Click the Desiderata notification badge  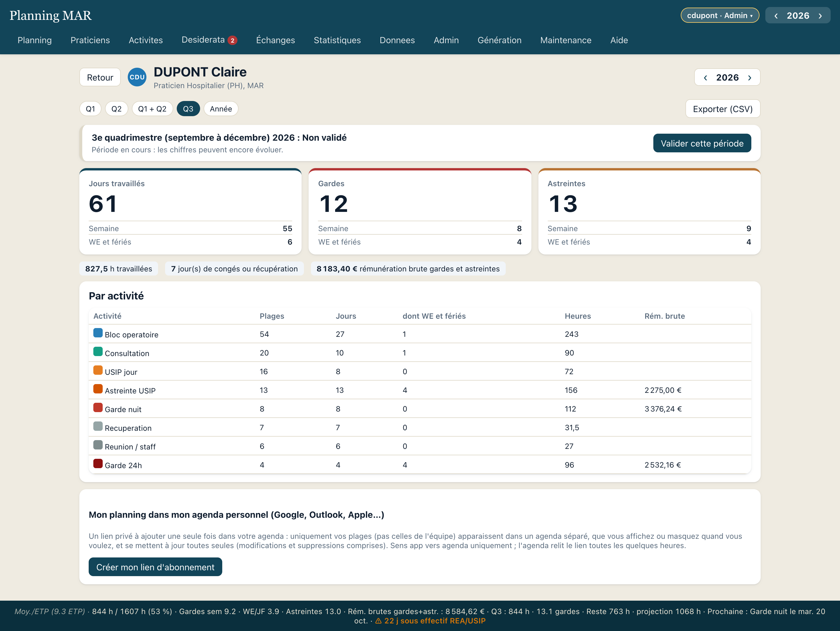point(232,40)
